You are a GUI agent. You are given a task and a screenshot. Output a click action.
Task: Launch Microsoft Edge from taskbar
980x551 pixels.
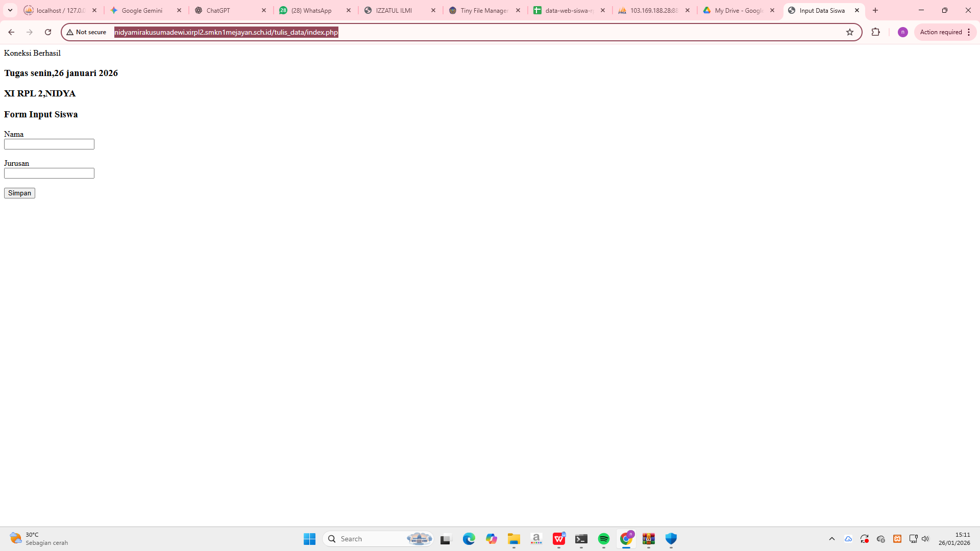(x=469, y=539)
